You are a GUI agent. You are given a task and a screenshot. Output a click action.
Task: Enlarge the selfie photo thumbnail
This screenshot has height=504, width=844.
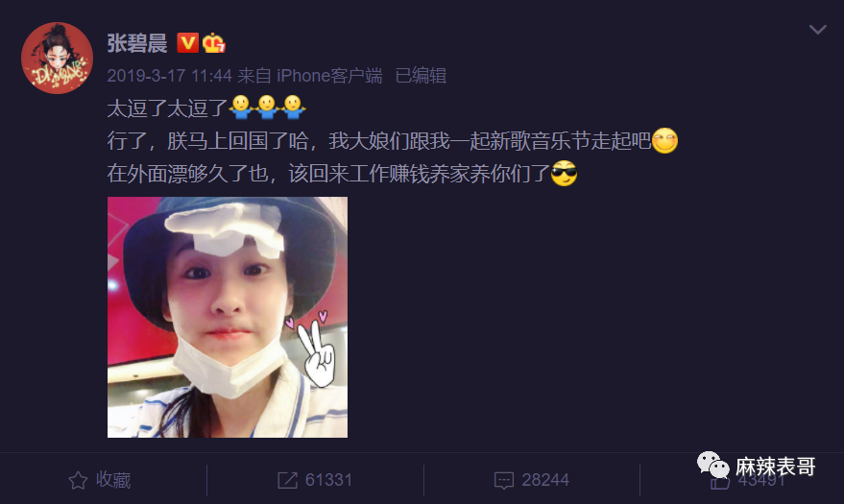pos(228,317)
